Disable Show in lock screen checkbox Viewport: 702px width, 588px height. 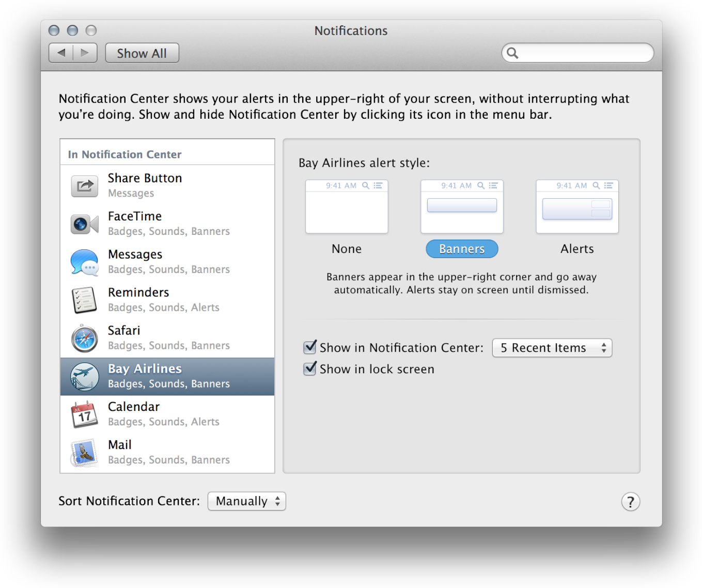(x=310, y=369)
